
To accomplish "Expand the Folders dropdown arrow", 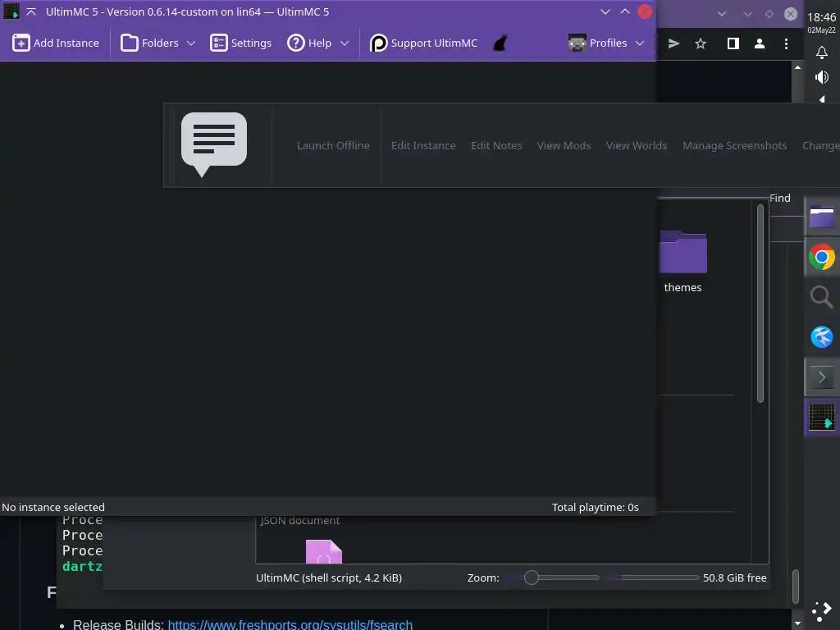I will click(x=191, y=43).
